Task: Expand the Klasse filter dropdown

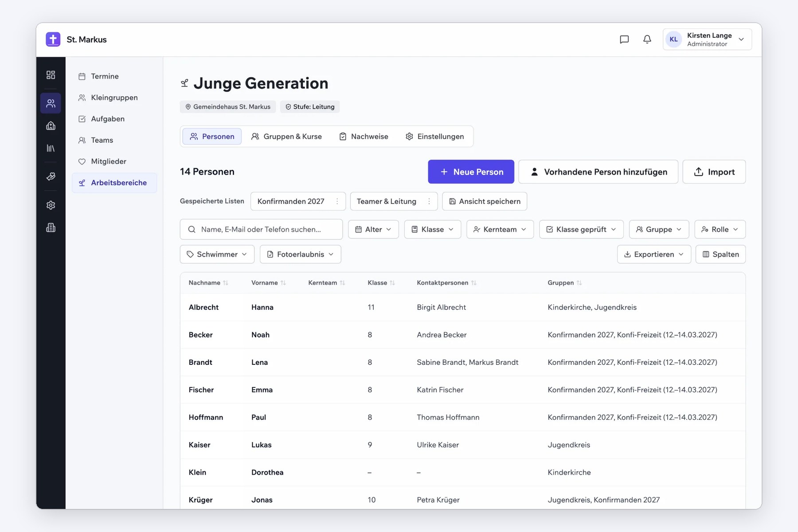Action: 433,229
